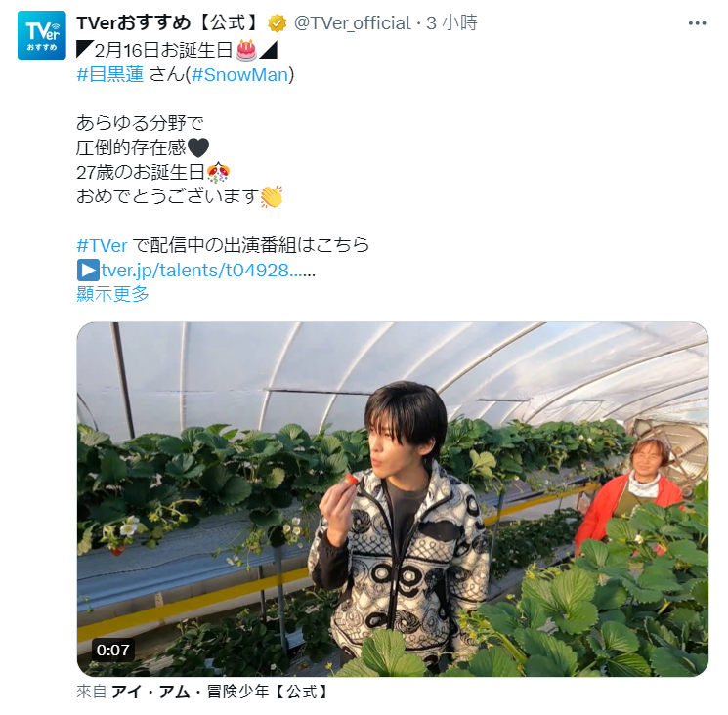The height and width of the screenshot is (715, 728).
Task: Click the clapping hands emoji
Action: point(272,196)
